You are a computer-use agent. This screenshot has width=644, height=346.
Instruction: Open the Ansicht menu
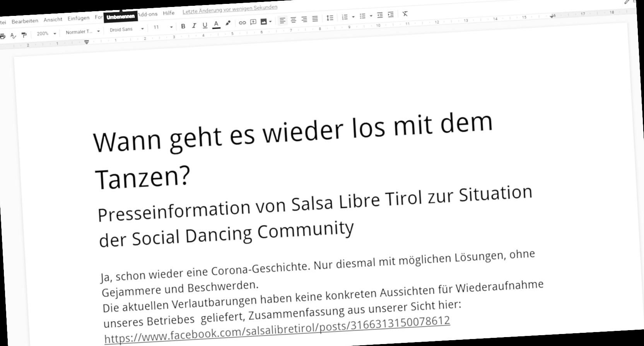click(53, 19)
